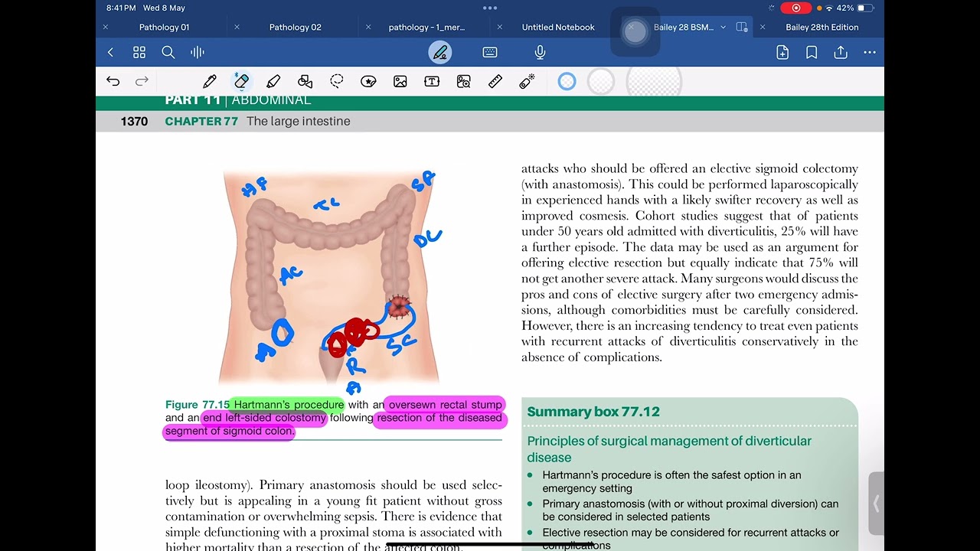The height and width of the screenshot is (551, 980).
Task: Open the audio recording waveform
Action: point(198,52)
